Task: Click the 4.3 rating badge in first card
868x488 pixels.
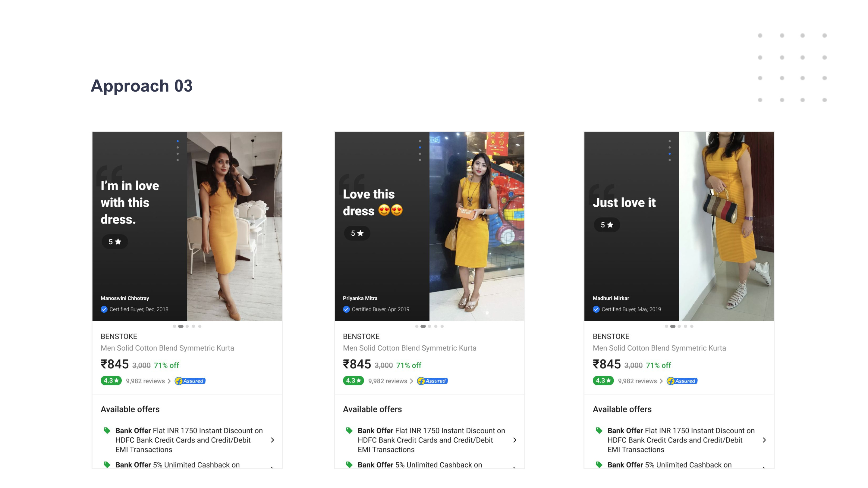Action: (111, 380)
